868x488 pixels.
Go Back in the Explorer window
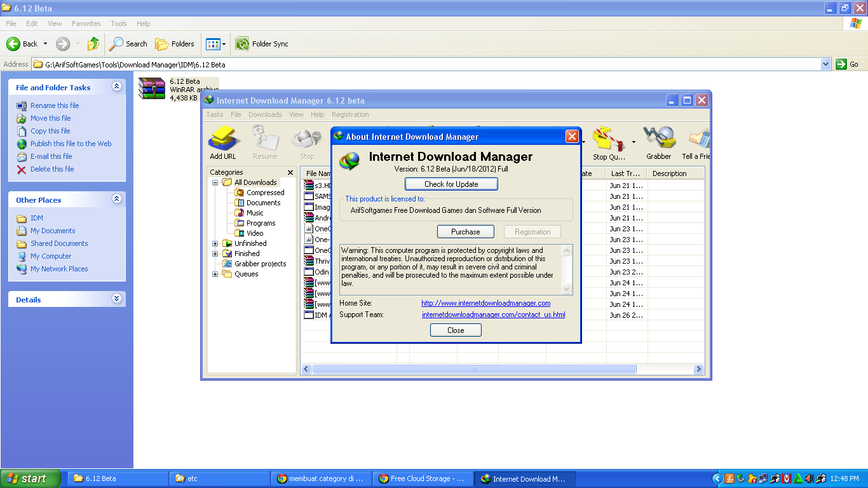pyautogui.click(x=22, y=44)
